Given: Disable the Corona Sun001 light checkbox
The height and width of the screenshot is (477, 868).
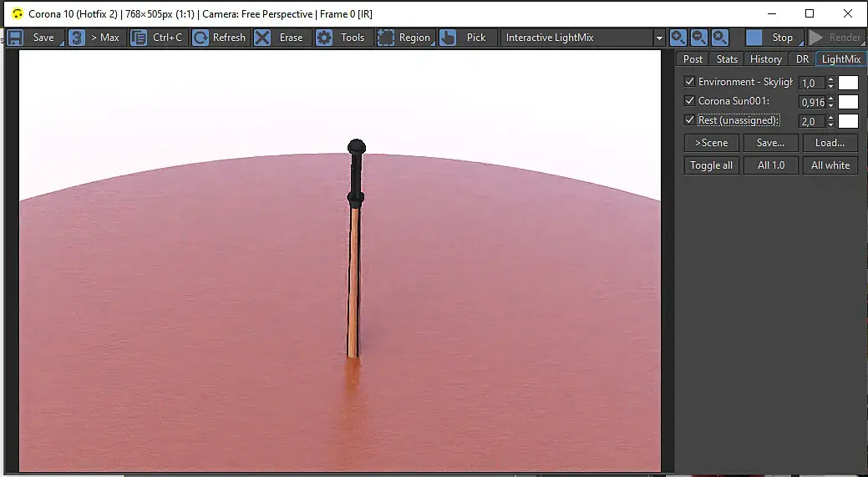Looking at the screenshot, I should click(689, 101).
